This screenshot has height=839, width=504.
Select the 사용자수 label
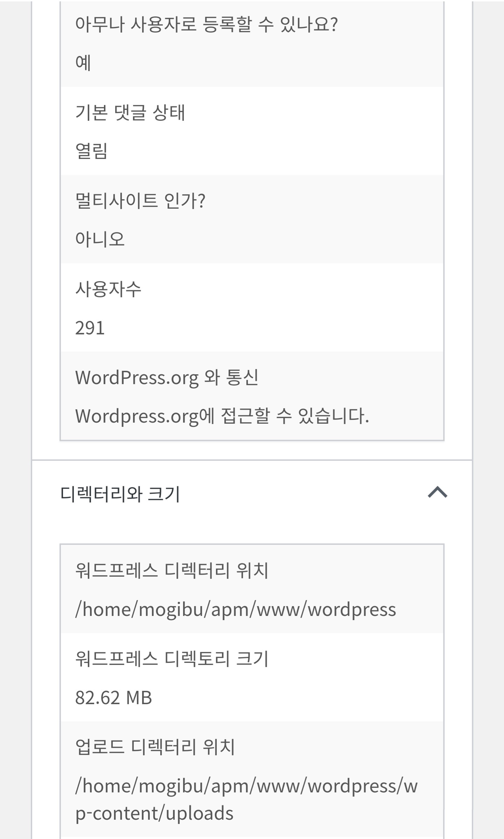click(x=108, y=289)
